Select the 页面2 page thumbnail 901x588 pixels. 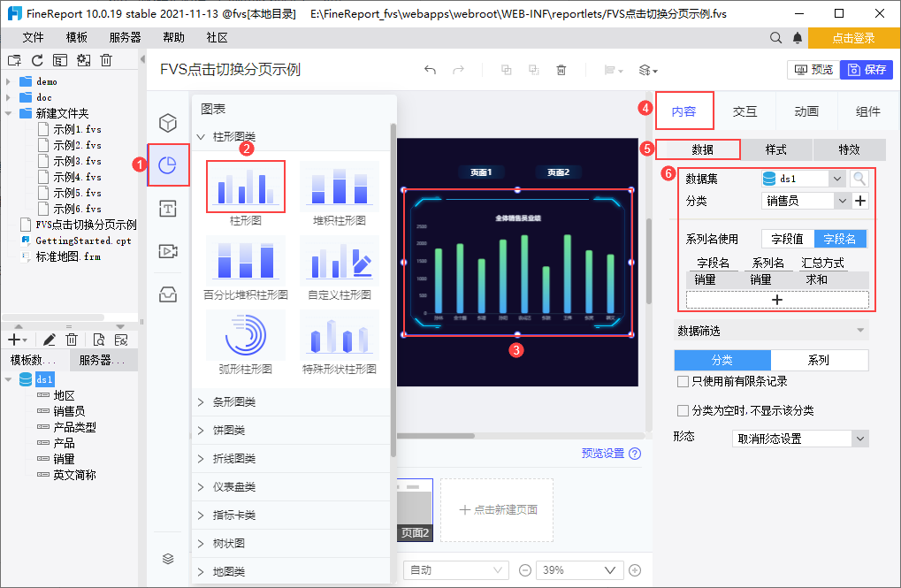click(x=415, y=510)
